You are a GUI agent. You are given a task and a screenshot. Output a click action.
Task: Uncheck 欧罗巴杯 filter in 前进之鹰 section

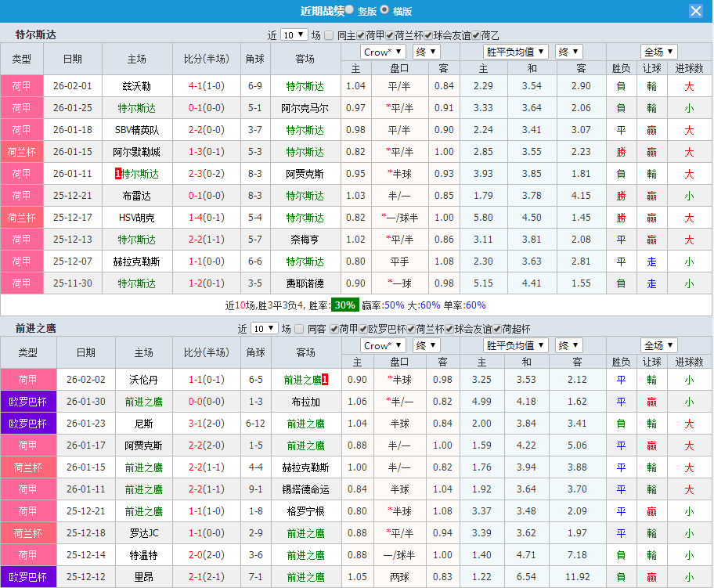pyautogui.click(x=361, y=330)
